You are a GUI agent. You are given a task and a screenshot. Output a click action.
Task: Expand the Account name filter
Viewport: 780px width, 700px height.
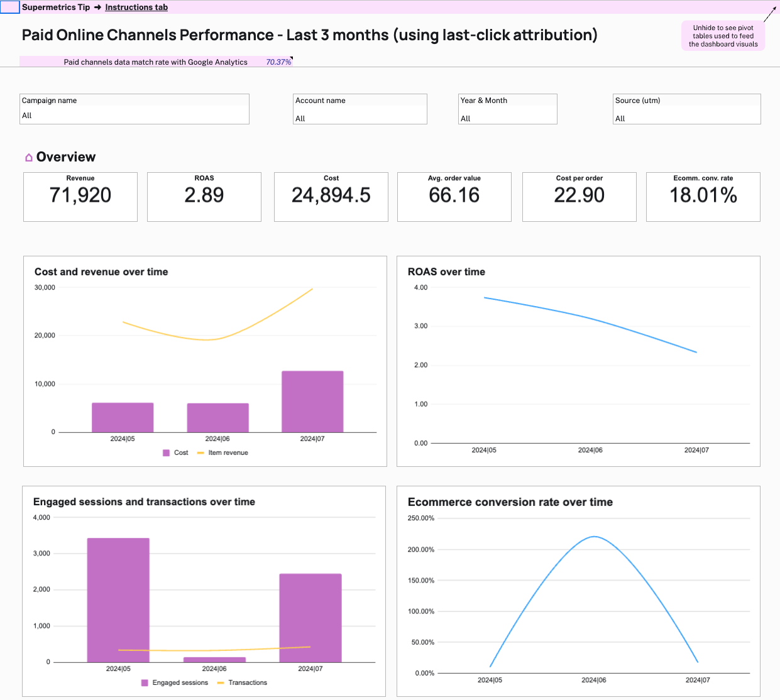[360, 109]
